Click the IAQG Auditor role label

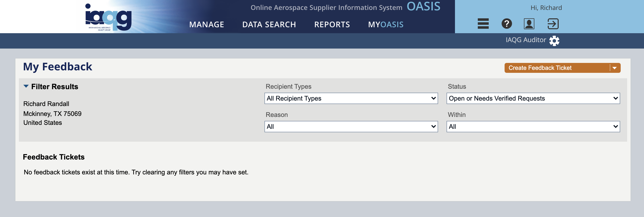[526, 40]
